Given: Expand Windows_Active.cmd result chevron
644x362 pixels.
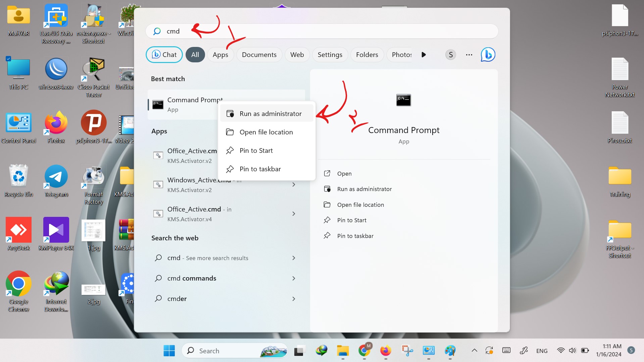Looking at the screenshot, I should coord(294,185).
